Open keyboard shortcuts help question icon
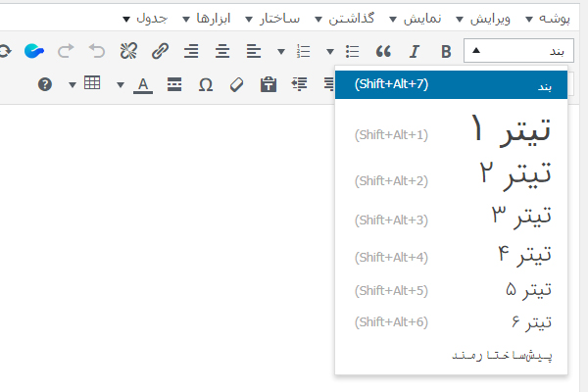Viewport: 588px width, 392px height. point(45,84)
